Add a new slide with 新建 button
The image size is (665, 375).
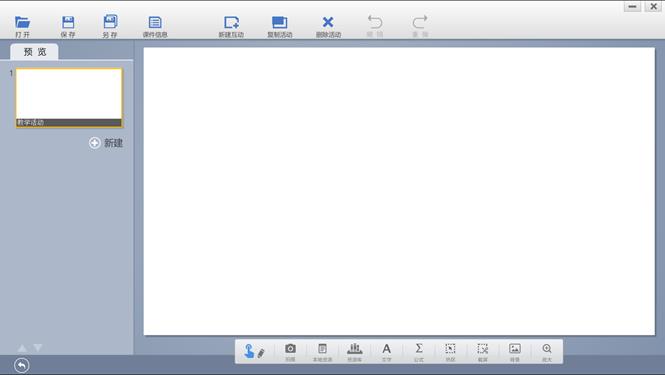(x=106, y=143)
